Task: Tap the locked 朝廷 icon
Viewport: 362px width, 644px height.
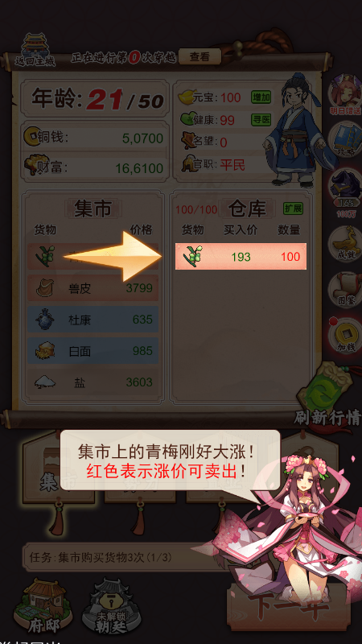Action: 112,606
